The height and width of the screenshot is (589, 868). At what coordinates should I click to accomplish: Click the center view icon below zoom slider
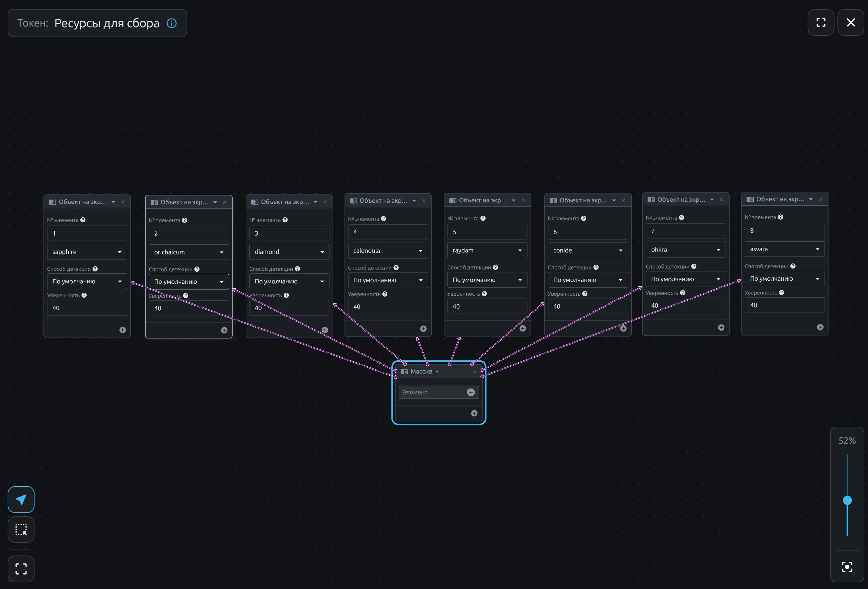pos(847,566)
